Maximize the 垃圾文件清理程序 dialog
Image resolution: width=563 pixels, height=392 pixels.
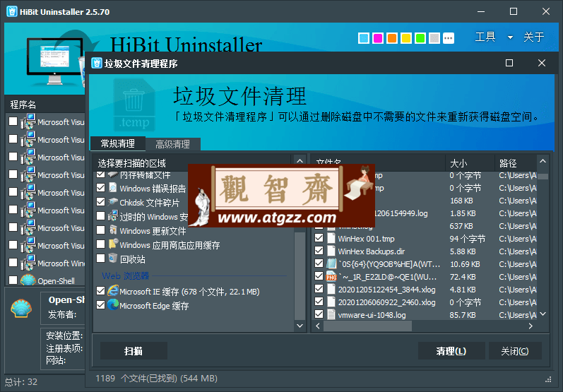[509, 63]
